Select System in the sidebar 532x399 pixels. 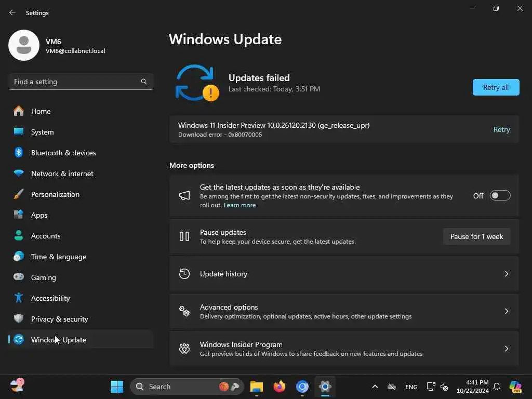[x=81, y=132]
